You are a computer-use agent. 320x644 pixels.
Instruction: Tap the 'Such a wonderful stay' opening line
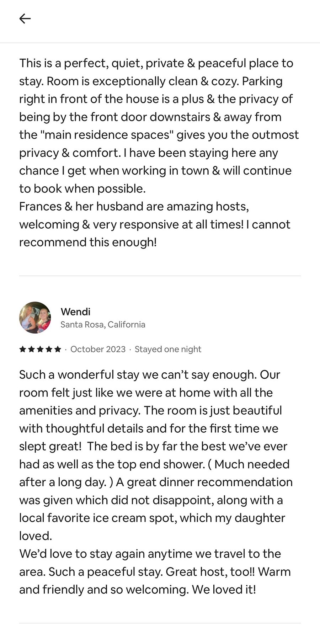tap(150, 375)
